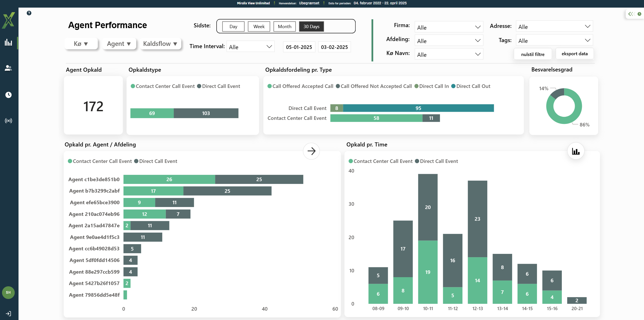The image size is (644, 320).
Task: Click the nulstil filtre button
Action: tap(532, 54)
